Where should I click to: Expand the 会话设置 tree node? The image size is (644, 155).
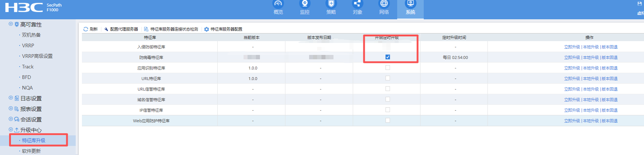11,119
